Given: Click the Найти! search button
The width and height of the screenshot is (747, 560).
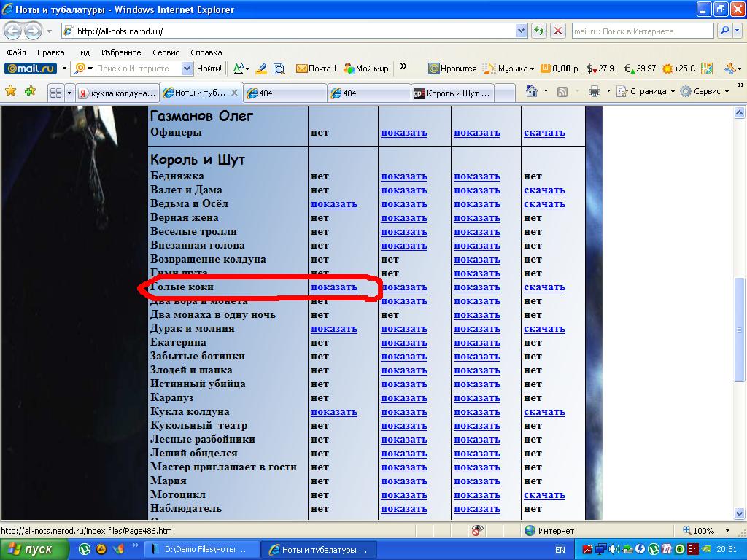Looking at the screenshot, I should (209, 69).
